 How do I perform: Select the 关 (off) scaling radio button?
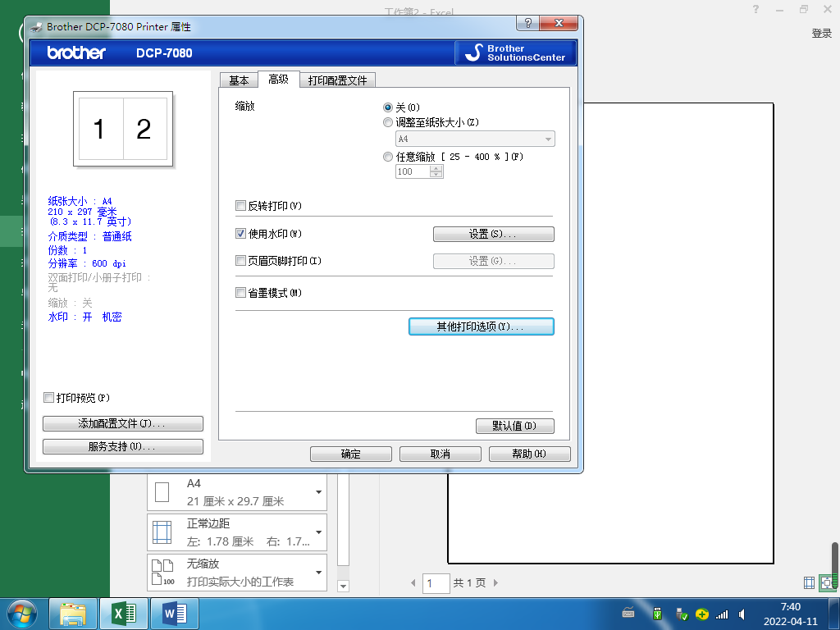pos(388,107)
